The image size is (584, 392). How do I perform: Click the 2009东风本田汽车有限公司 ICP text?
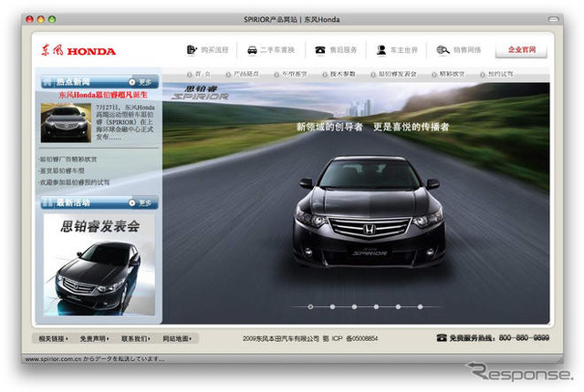pyautogui.click(x=310, y=338)
